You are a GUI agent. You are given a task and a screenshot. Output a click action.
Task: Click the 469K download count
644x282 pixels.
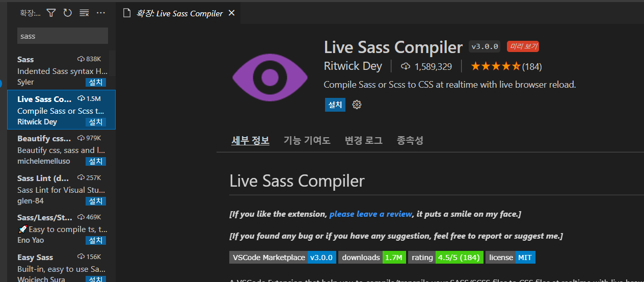coord(89,217)
